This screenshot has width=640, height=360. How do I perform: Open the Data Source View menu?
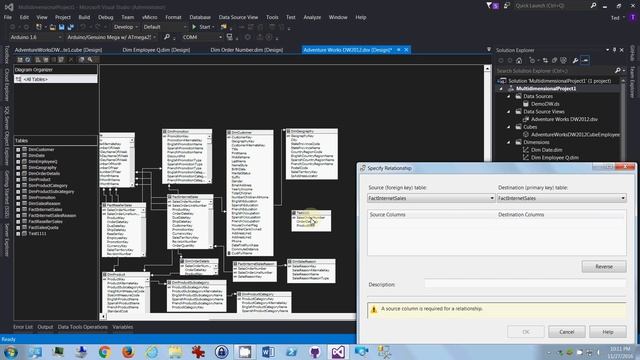click(x=238, y=17)
